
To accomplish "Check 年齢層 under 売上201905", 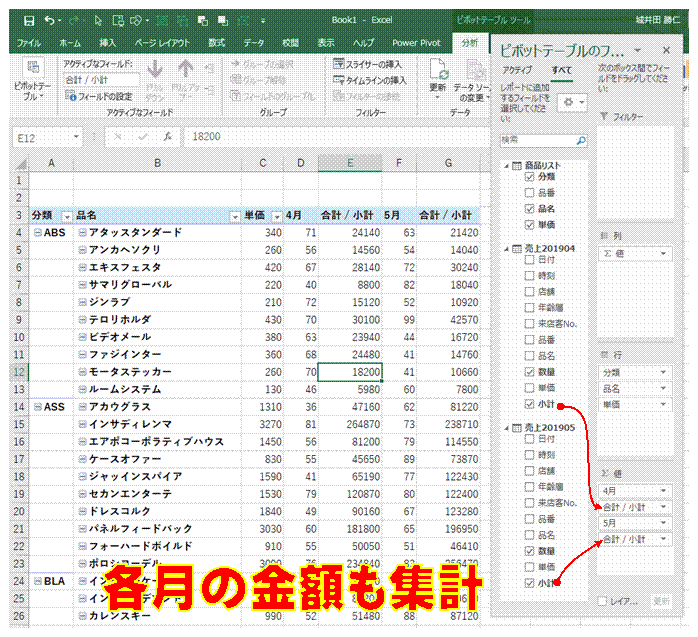I will [529, 487].
